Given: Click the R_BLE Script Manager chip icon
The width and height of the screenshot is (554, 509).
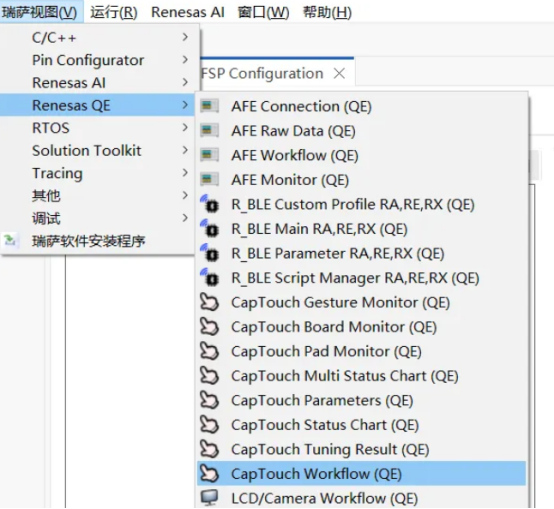Looking at the screenshot, I should pos(210,277).
